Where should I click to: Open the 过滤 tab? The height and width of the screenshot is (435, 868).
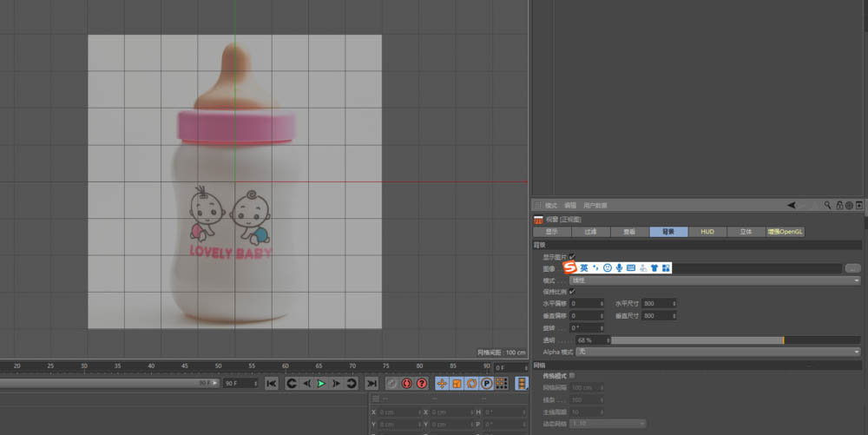click(590, 232)
